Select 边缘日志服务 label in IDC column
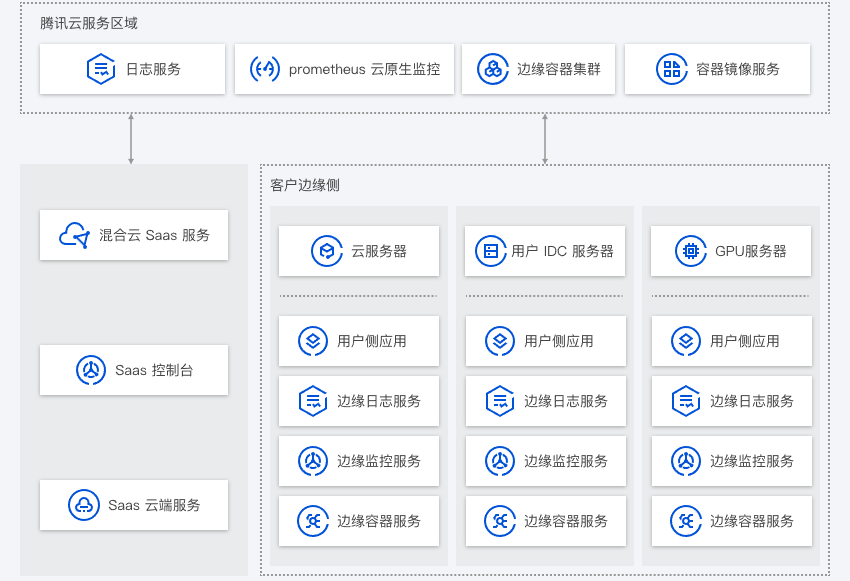 click(x=565, y=401)
